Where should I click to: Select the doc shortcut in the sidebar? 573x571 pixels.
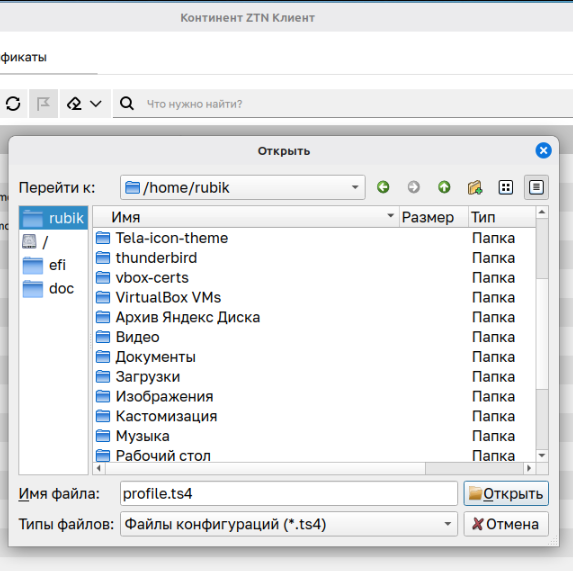click(54, 288)
